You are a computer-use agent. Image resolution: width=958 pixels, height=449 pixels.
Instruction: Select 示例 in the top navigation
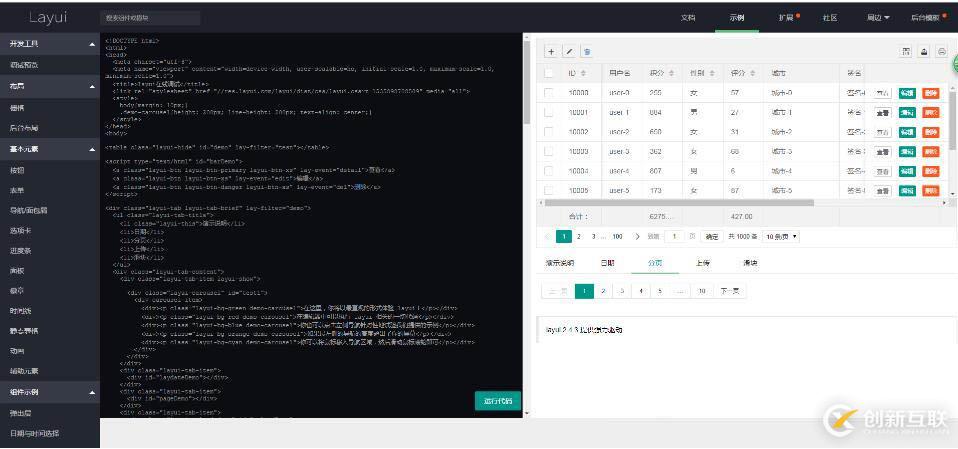click(737, 18)
